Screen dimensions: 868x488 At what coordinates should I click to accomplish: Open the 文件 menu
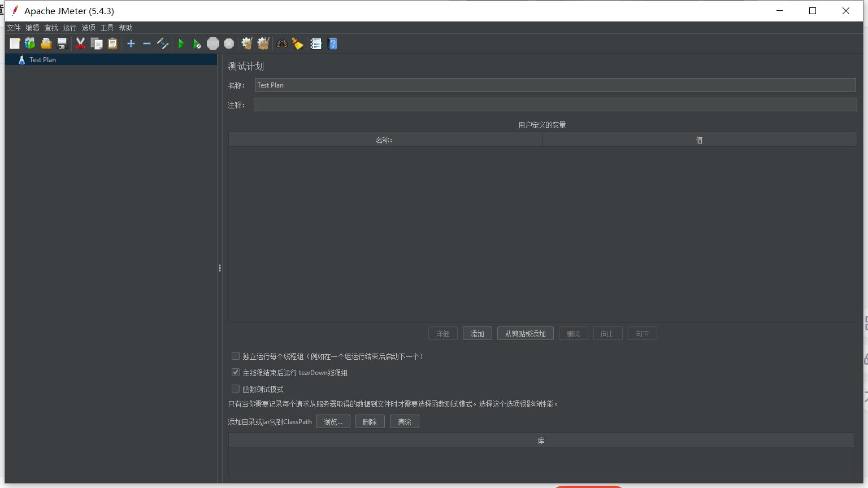click(x=14, y=28)
